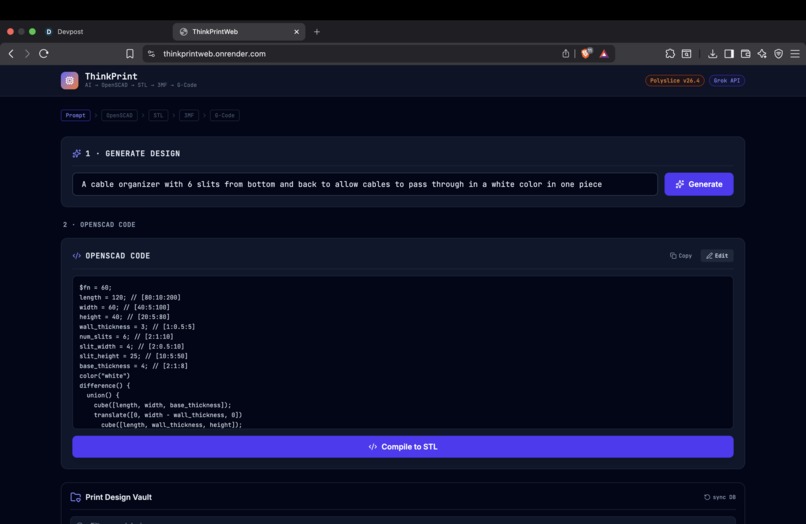
Task: Click the Generate button
Action: coord(699,184)
